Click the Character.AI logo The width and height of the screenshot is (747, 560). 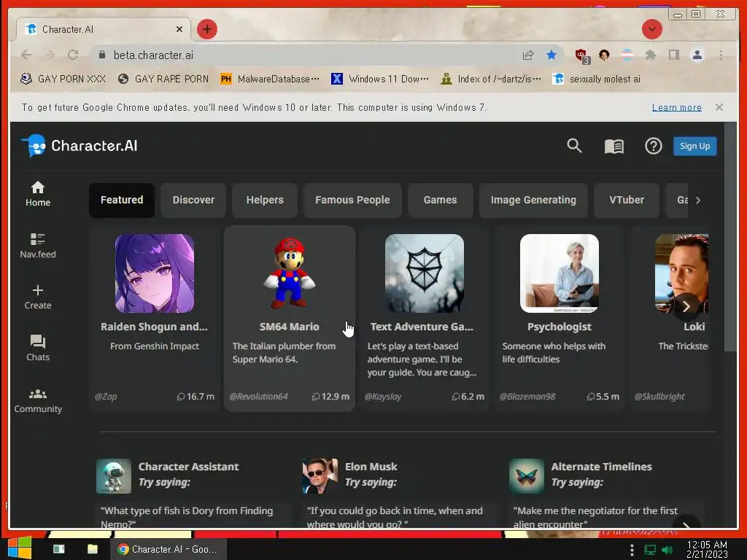[x=79, y=146]
